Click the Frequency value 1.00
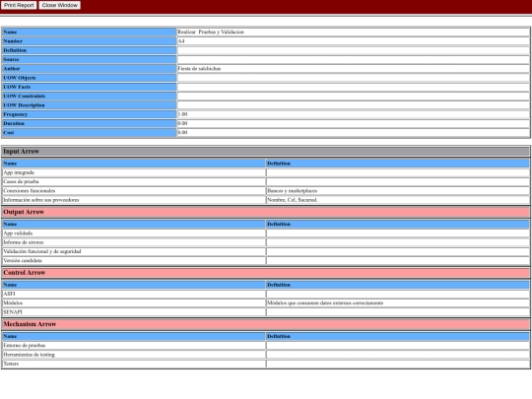Screen dimensions: 532x399 pyautogui.click(x=182, y=114)
